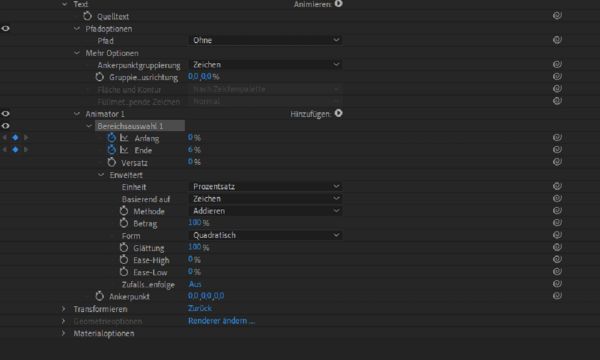
Task: Collapse the Pfadoptionen group
Action: click(77, 29)
